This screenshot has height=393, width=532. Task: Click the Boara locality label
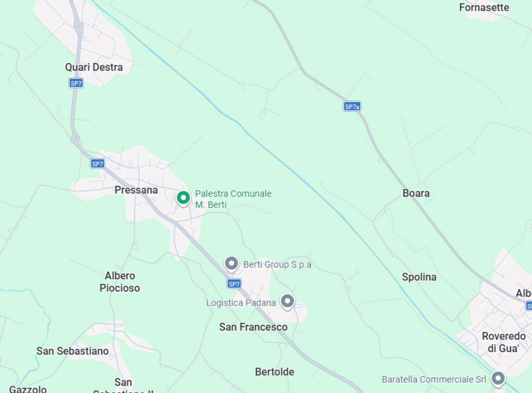416,193
